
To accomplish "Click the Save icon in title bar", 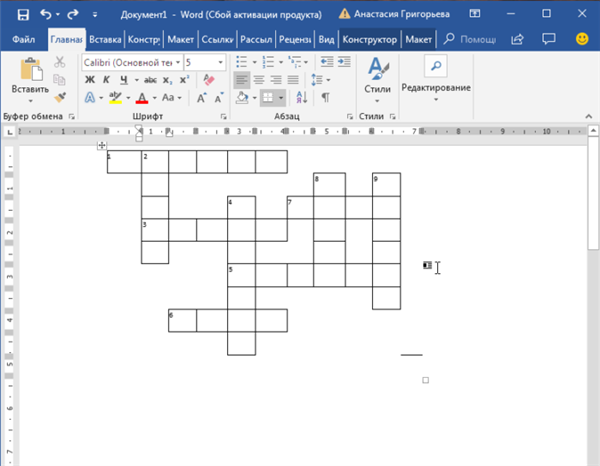I will click(23, 15).
